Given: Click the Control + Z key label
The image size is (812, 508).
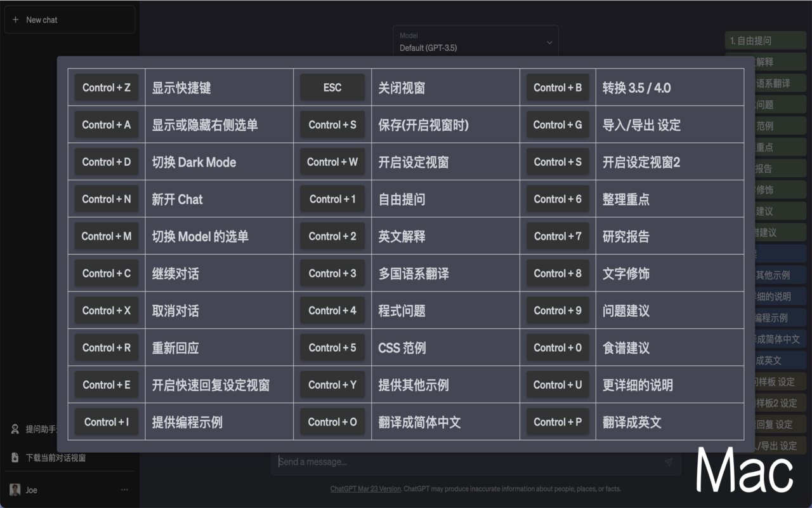Looking at the screenshot, I should (x=107, y=88).
